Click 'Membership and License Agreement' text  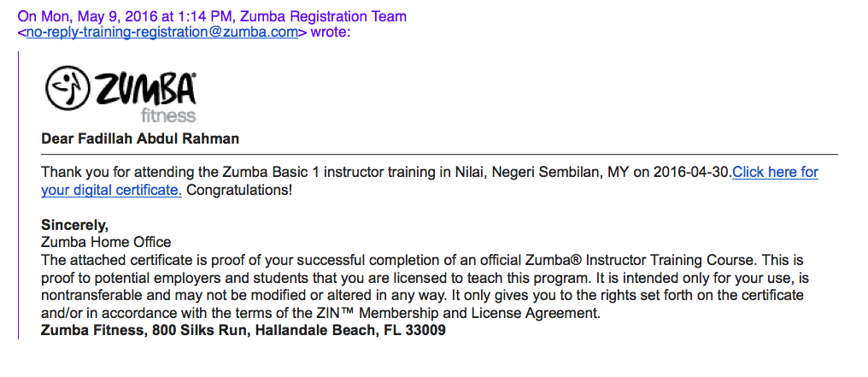pyautogui.click(x=480, y=313)
